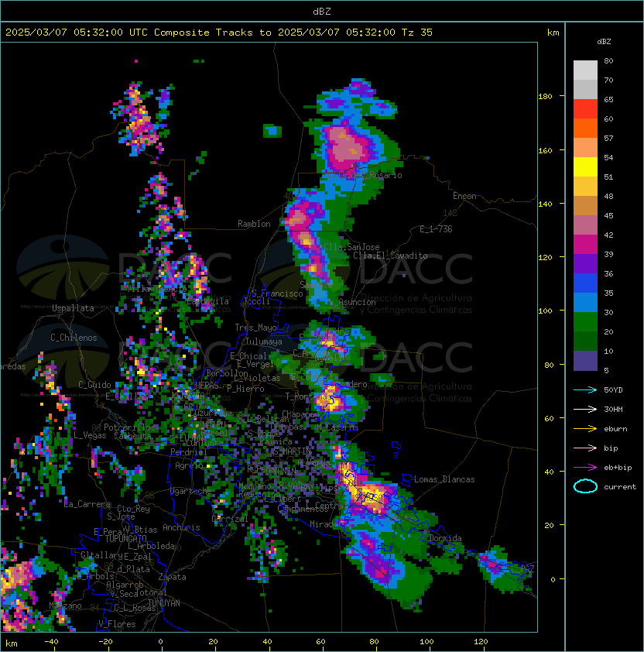Select the slate swatch between 10 and 5 dBZ

[585, 361]
